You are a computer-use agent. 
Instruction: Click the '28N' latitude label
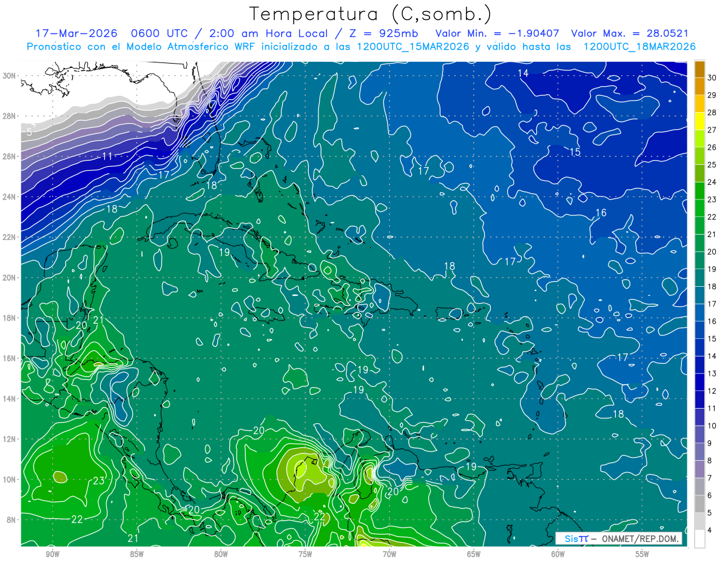(10, 116)
